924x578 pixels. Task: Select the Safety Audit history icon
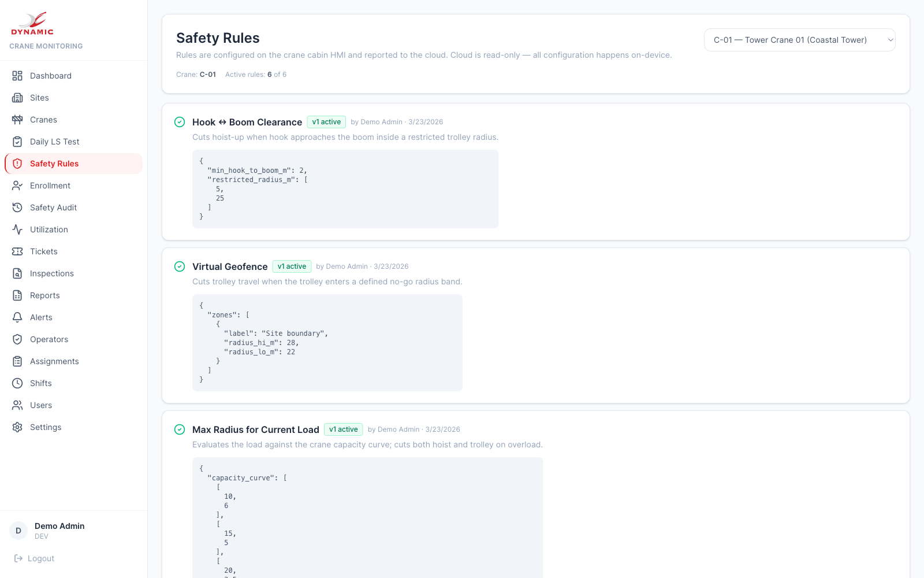17,208
